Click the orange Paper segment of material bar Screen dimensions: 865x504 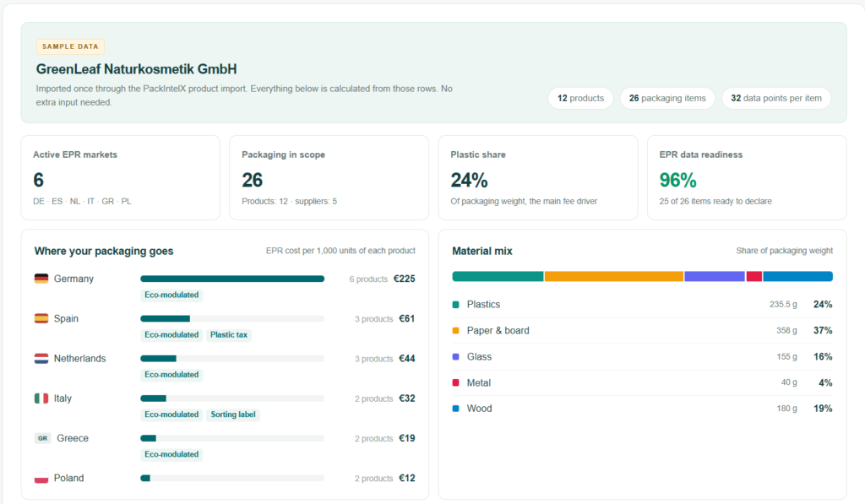(x=614, y=276)
